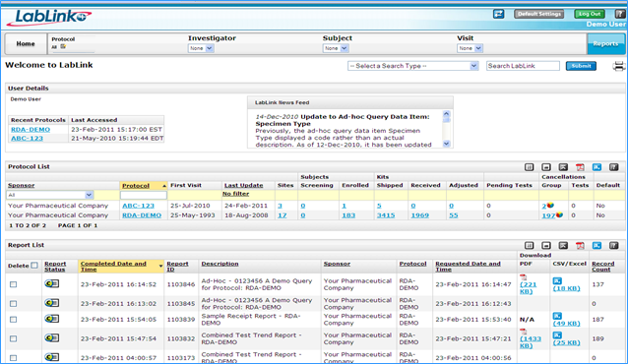Open Report List help icon
Screen dimensions: 628x364
[613, 245]
